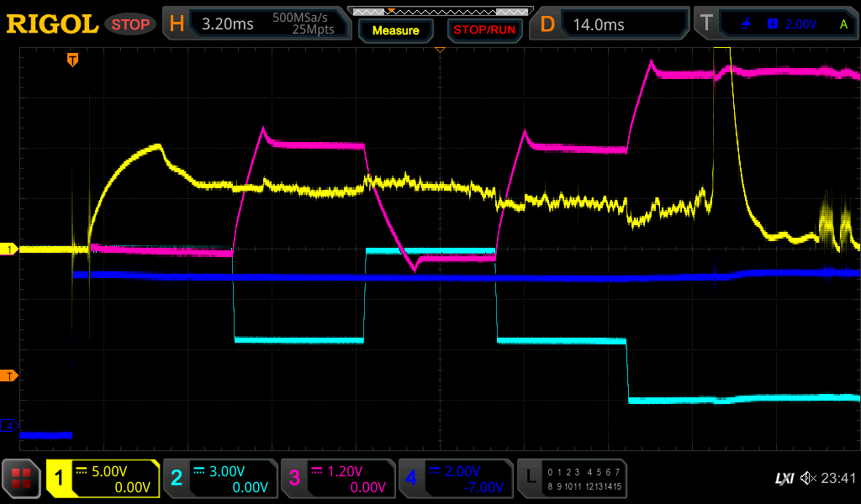Image resolution: width=861 pixels, height=504 pixels.
Task: Toggle channel 1 with 5.00V scale
Action: click(103, 479)
